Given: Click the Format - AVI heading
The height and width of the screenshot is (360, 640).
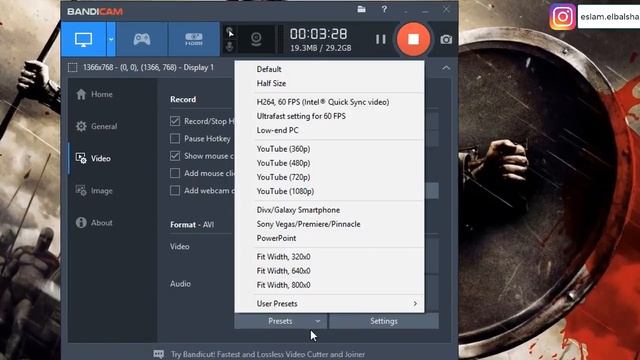Looking at the screenshot, I should point(192,224).
